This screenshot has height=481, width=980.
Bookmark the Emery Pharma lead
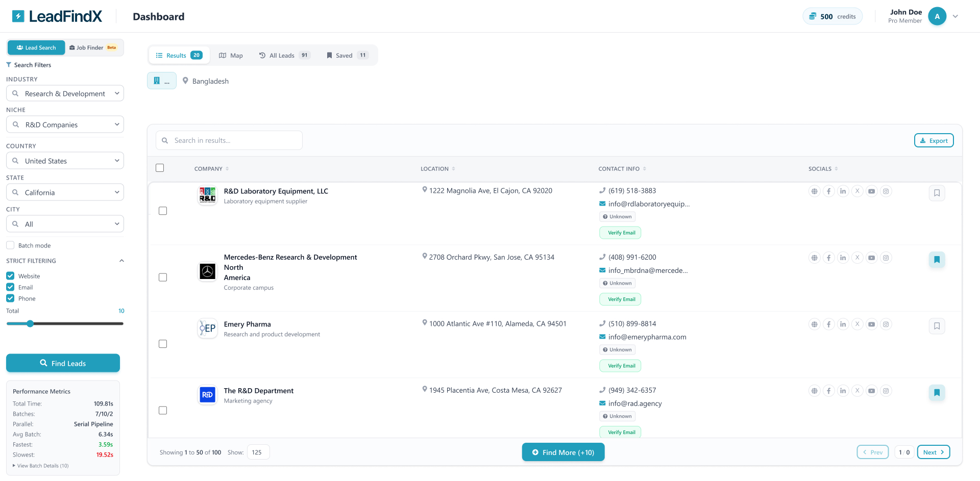(937, 326)
